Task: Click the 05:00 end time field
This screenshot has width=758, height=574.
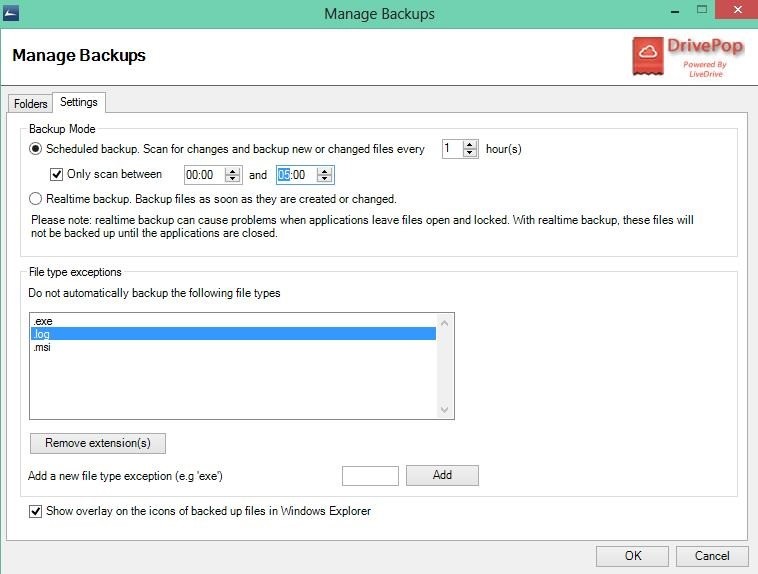Action: pyautogui.click(x=297, y=175)
